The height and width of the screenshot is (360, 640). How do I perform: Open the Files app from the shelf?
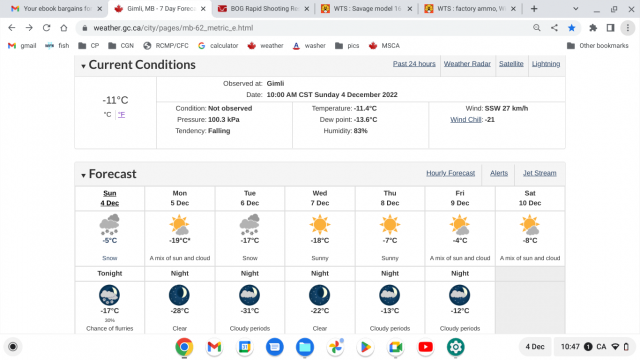pyautogui.click(x=305, y=347)
